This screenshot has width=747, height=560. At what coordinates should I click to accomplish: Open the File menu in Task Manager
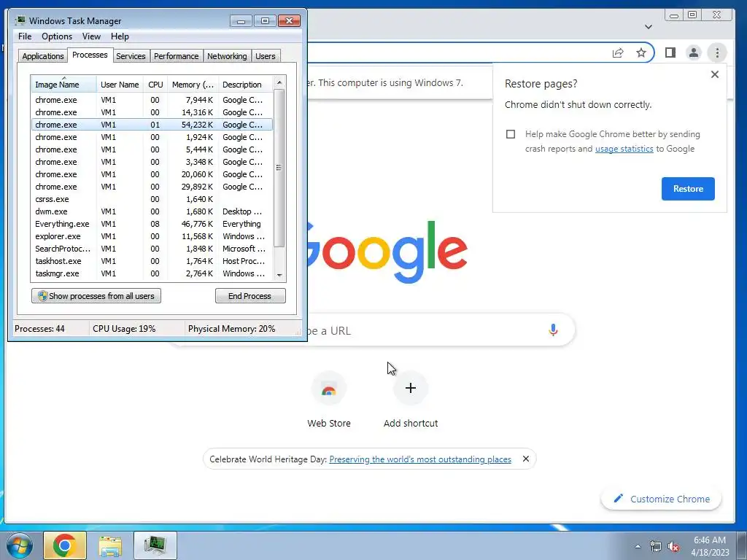(25, 36)
